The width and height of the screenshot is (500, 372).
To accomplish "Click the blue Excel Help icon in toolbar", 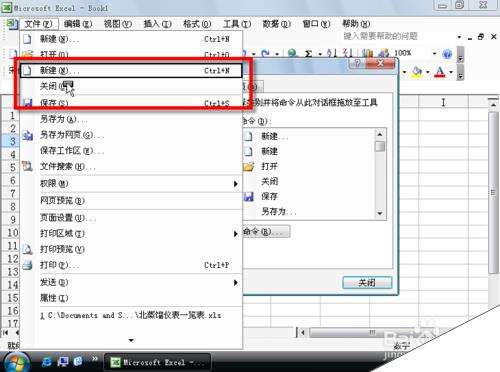I will [447, 54].
